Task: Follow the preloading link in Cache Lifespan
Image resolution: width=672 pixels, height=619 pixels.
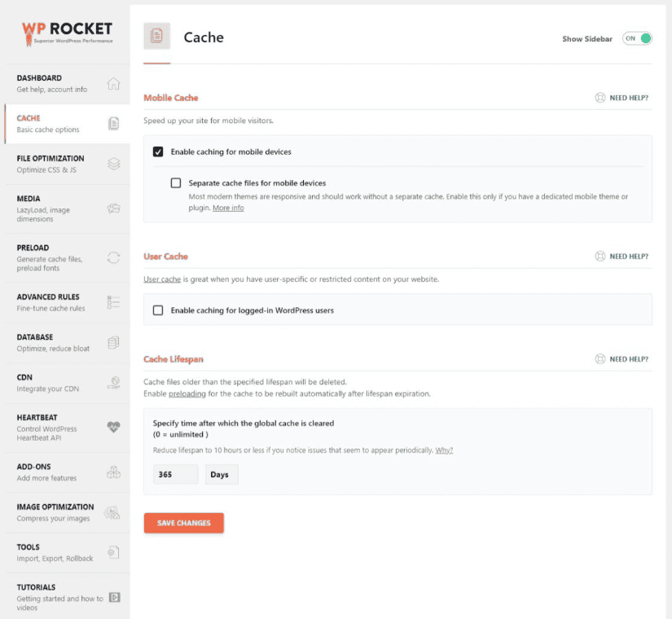Action: 187,393
